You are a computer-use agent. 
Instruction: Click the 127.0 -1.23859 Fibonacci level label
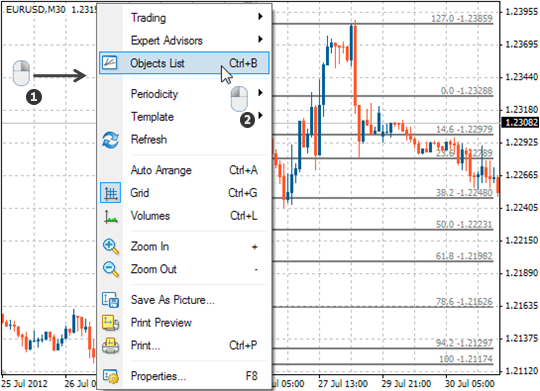point(462,18)
